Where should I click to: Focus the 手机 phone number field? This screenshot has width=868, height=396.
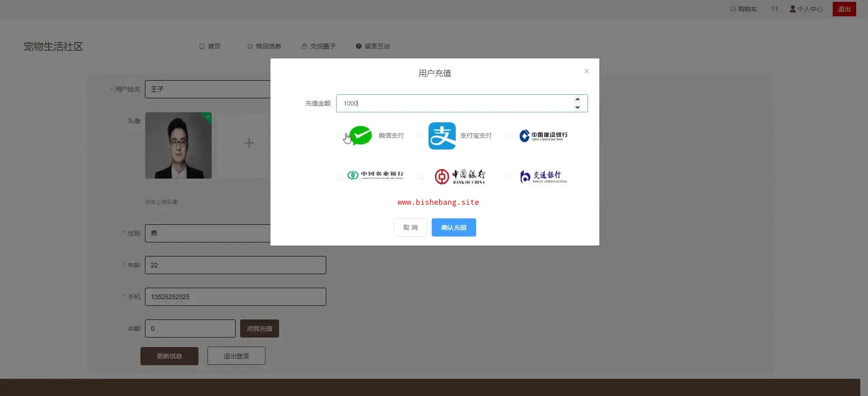click(236, 297)
